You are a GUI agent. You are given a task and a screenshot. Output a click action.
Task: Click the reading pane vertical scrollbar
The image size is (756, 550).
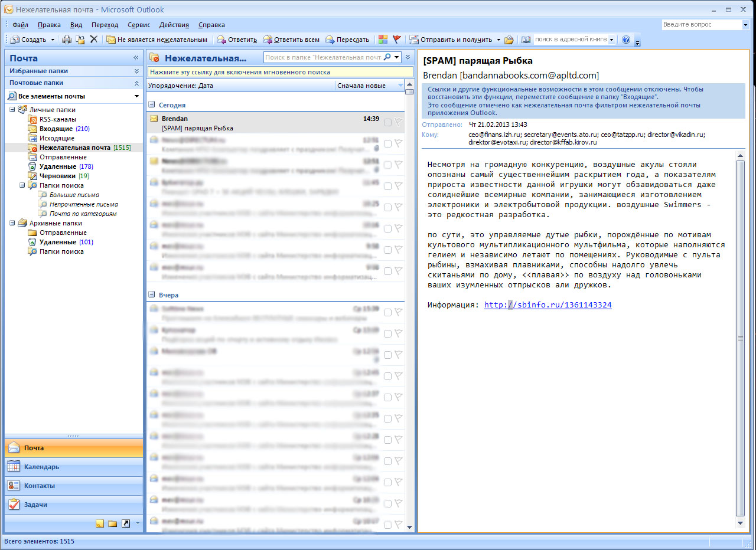(740, 338)
